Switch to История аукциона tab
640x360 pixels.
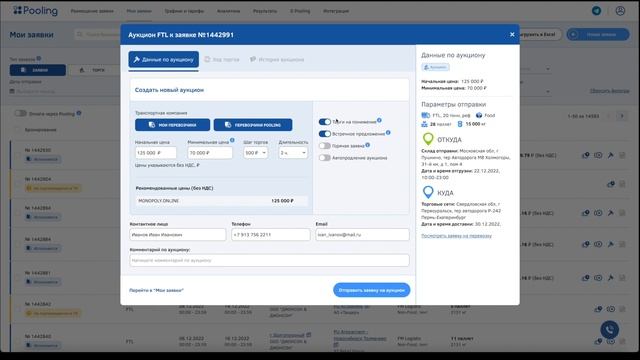pyautogui.click(x=277, y=60)
